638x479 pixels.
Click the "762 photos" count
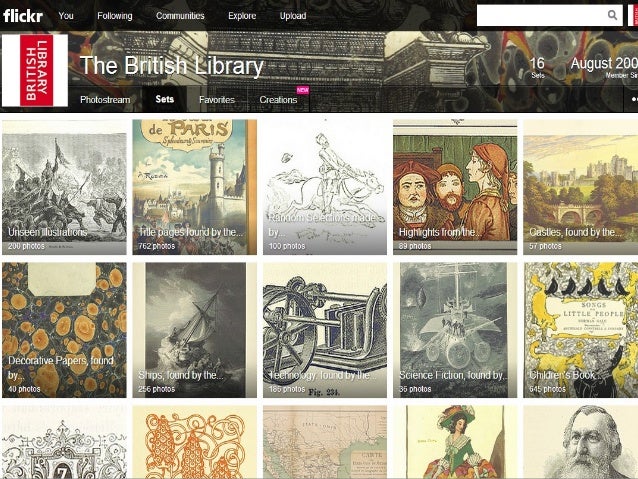click(156, 246)
